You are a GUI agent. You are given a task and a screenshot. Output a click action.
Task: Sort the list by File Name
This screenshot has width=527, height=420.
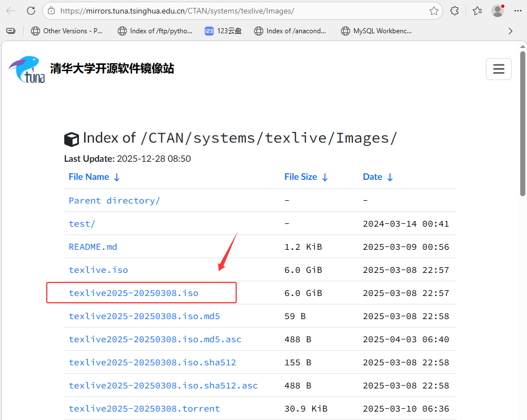[x=94, y=177]
